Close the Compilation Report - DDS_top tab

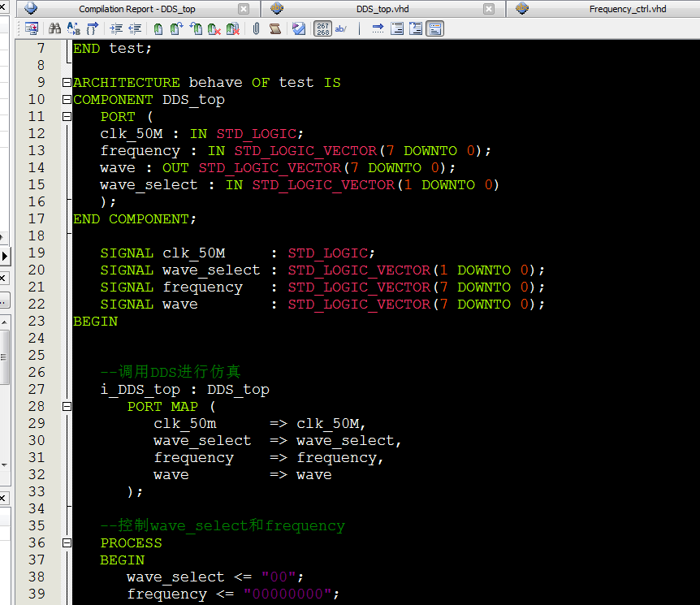click(x=244, y=9)
